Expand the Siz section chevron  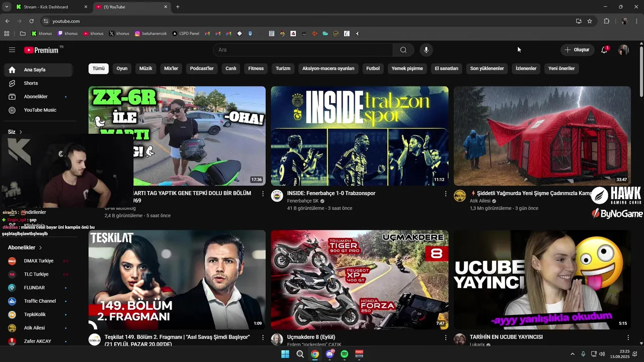point(21,132)
